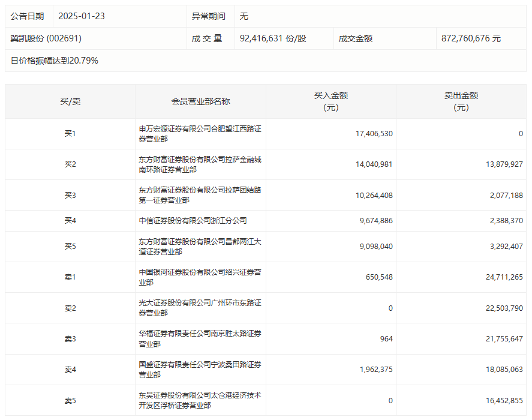Click 东吴证券太仓港浮桥 branch name

200,400
